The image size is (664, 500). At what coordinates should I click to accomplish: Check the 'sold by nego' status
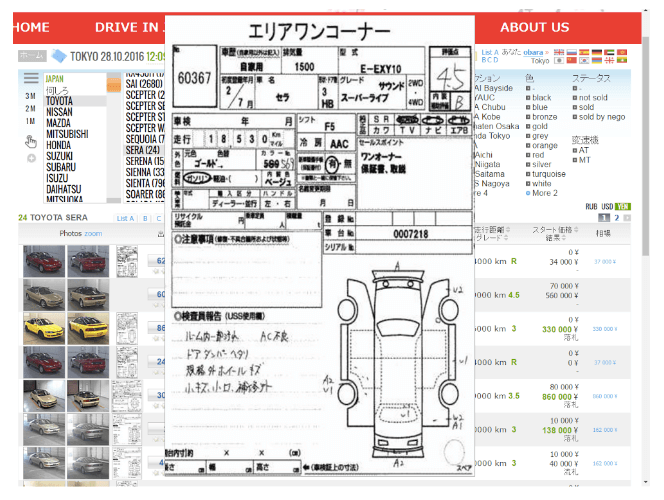(x=575, y=117)
